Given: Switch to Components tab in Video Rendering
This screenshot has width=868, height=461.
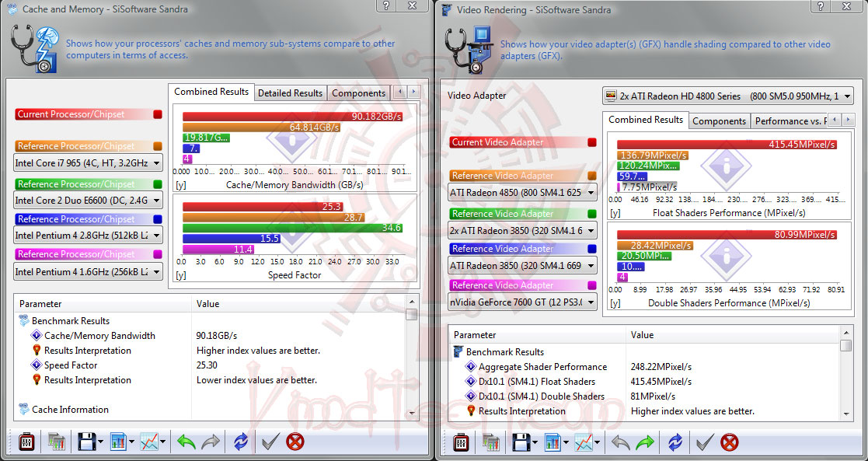Looking at the screenshot, I should pos(719,120).
